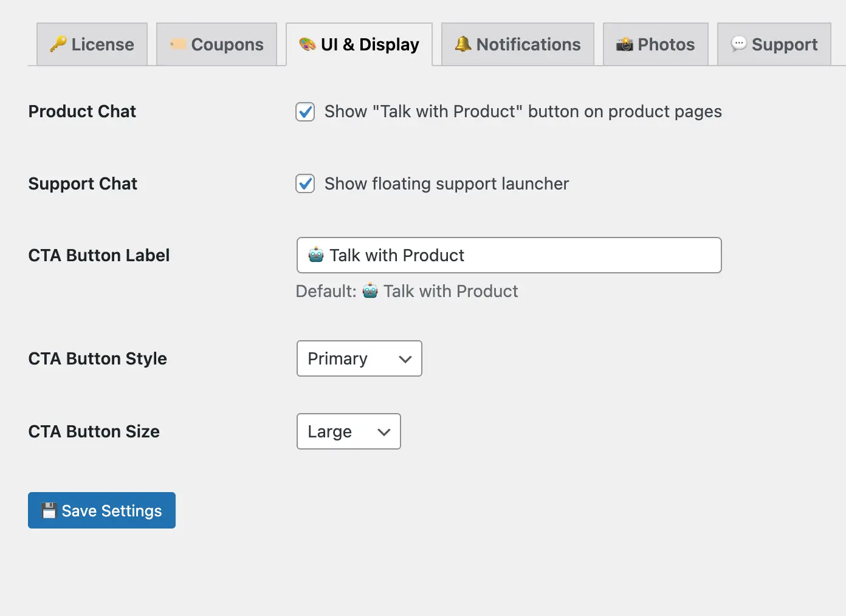846x616 pixels.
Task: Toggle Product Chat via its checkbox label text
Action: (x=523, y=112)
